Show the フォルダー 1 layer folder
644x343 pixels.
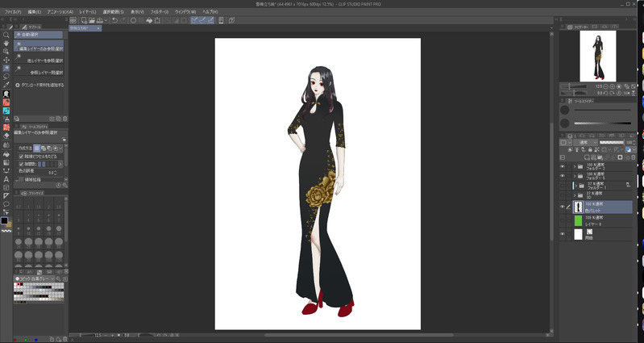563,186
